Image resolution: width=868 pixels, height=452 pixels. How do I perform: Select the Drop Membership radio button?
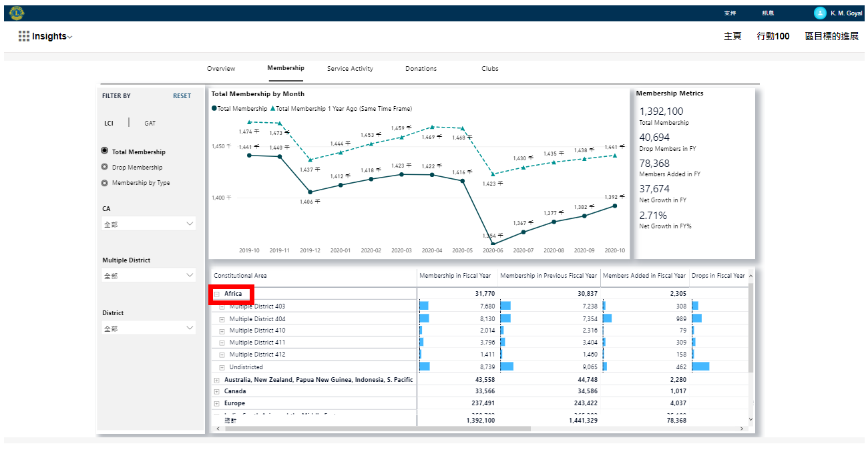click(104, 167)
